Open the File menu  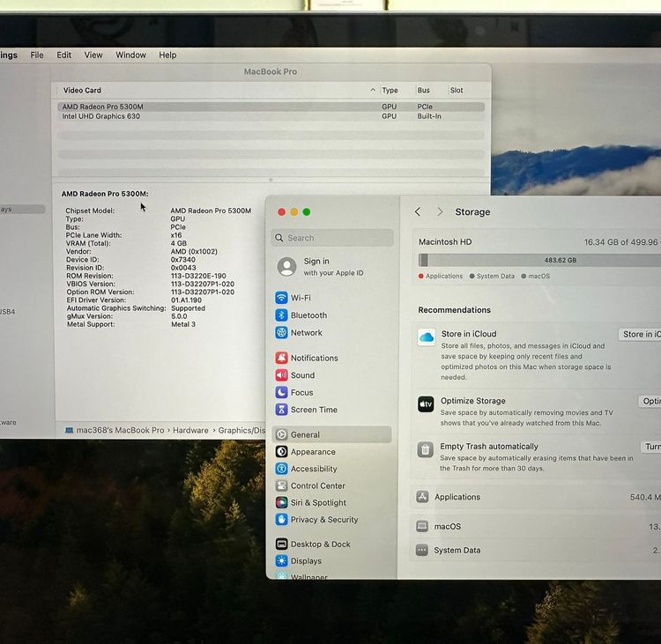37,55
